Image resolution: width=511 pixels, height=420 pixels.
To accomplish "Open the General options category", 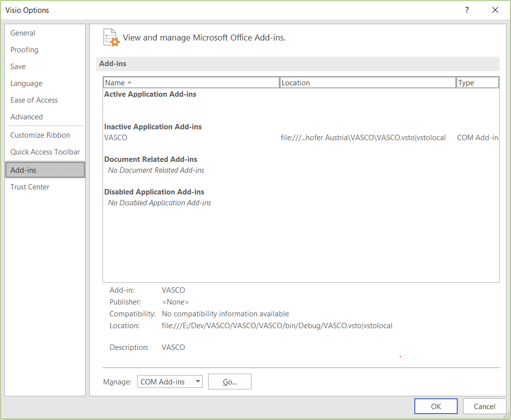I will click(x=45, y=33).
